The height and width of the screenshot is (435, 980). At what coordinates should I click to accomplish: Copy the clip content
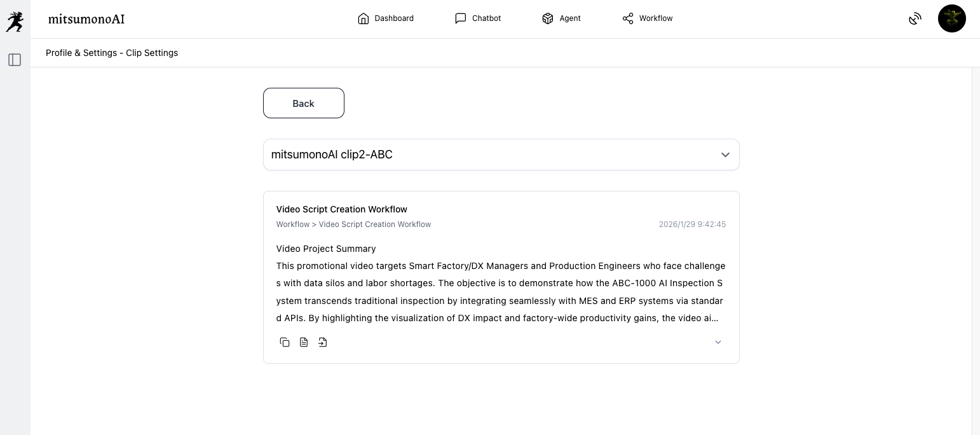pos(285,342)
